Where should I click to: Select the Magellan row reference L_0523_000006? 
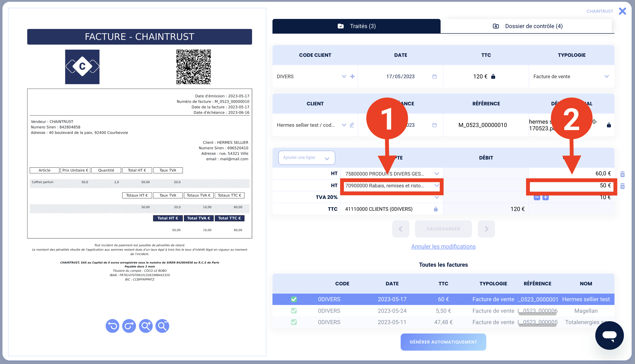(x=538, y=311)
